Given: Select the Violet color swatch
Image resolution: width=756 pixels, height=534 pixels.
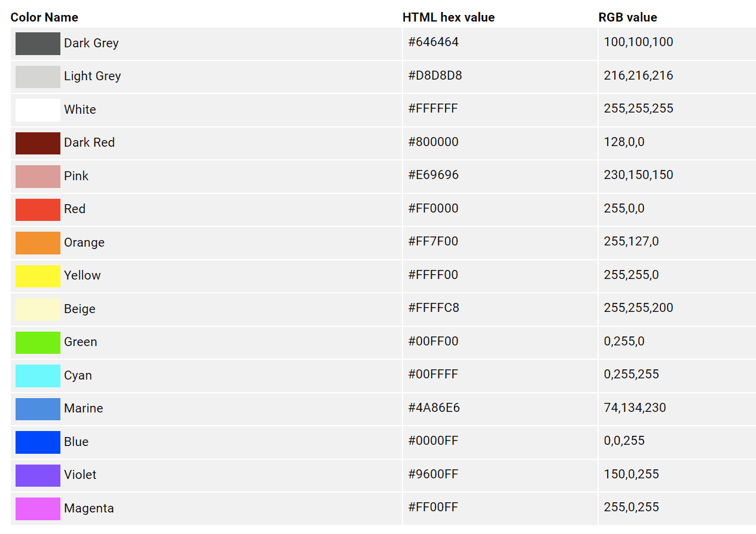Looking at the screenshot, I should click(38, 475).
